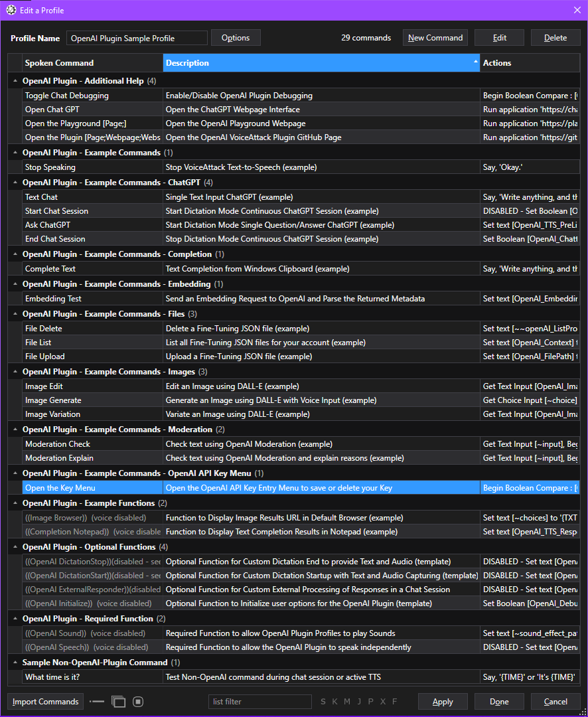This screenshot has width=588, height=717.
Task: Collapse the 'Example Commands - ChatGPT' group
Action: pos(15,182)
